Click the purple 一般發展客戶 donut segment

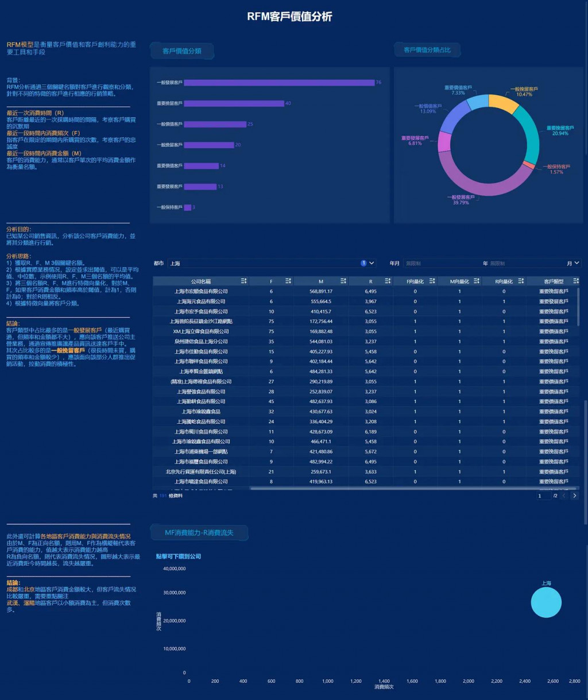click(482, 187)
